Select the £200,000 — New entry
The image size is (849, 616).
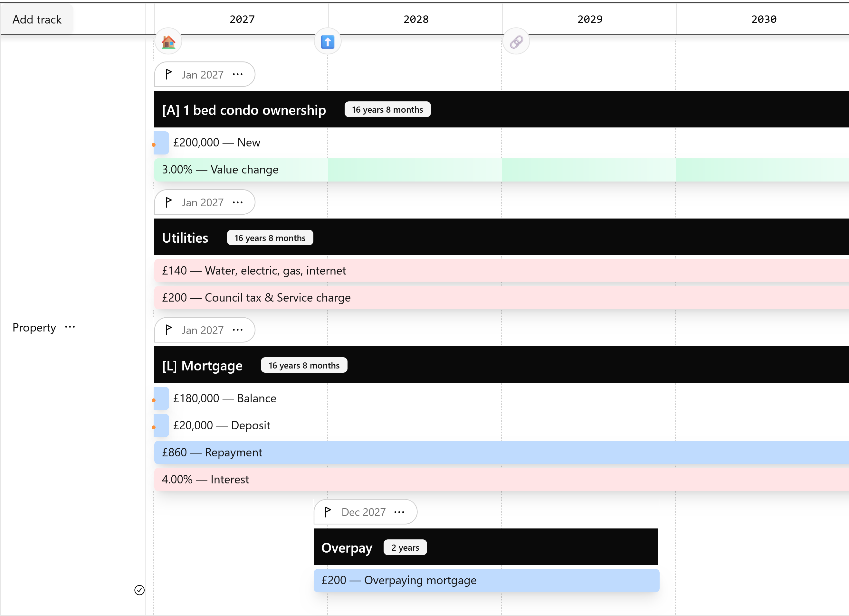(216, 143)
